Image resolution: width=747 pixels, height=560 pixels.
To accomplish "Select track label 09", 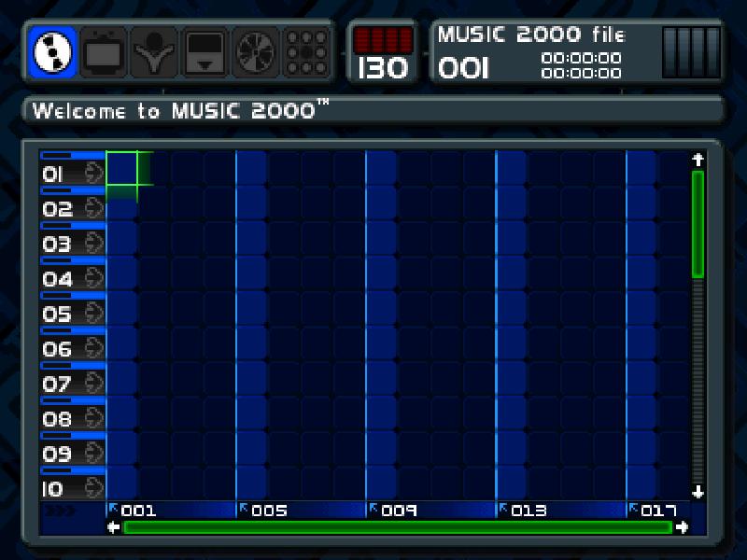I will (57, 455).
